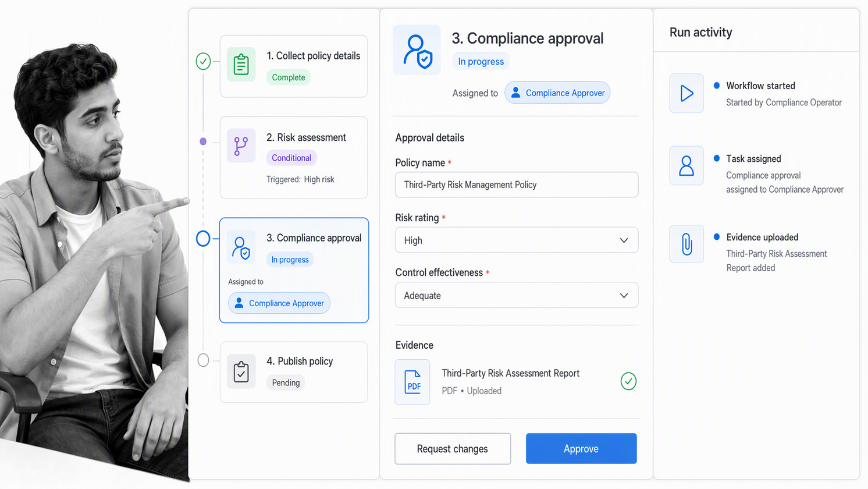Image resolution: width=868 pixels, height=489 pixels.
Task: Click the Request changes button
Action: click(453, 449)
